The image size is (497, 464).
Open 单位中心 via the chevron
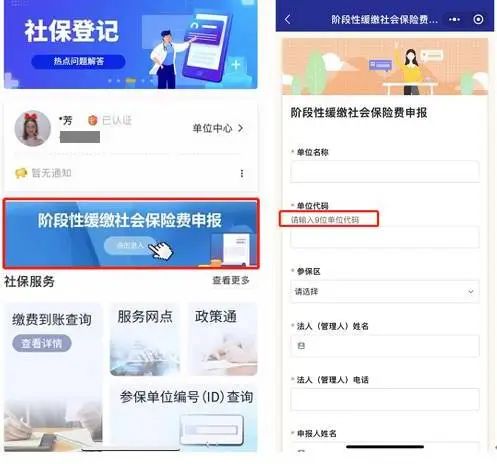click(218, 128)
